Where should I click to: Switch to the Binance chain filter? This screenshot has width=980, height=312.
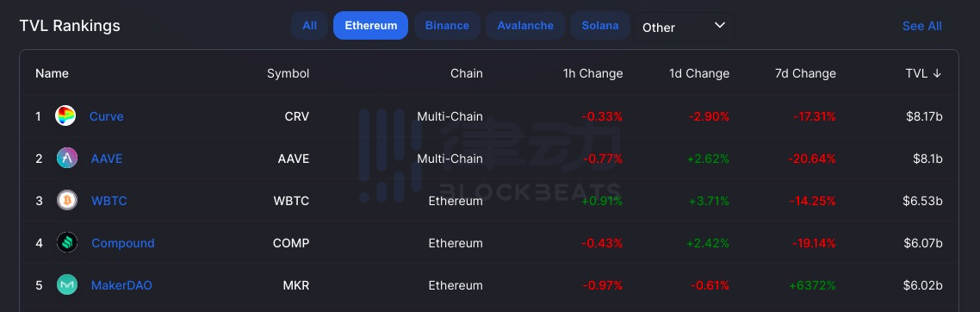tap(447, 26)
